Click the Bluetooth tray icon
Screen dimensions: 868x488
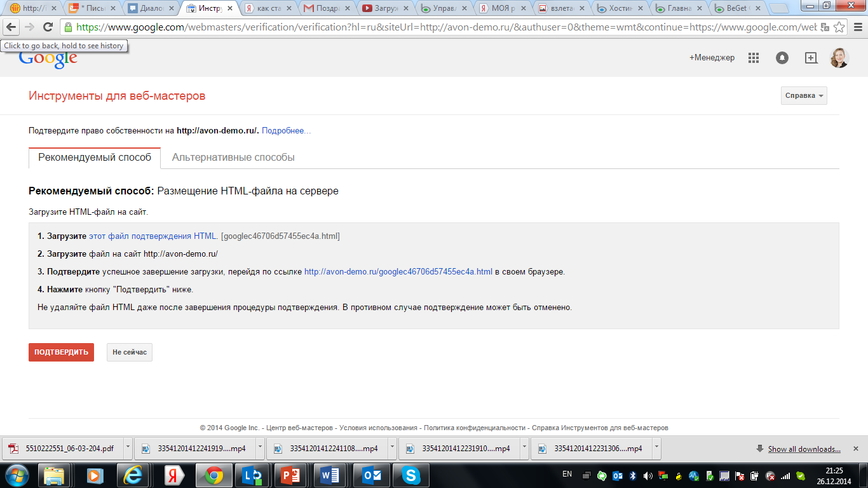point(633,475)
